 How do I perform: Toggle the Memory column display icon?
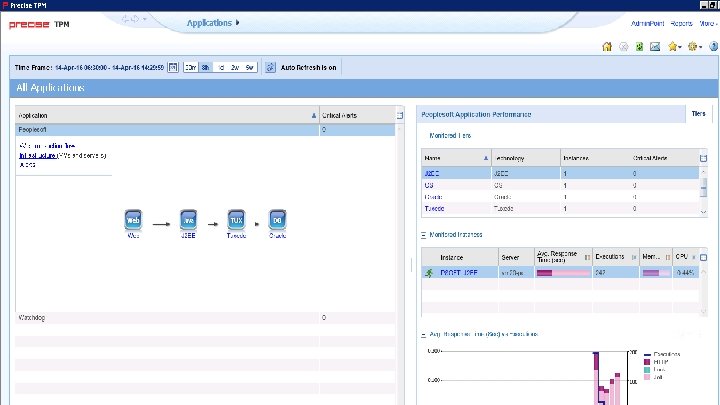click(x=668, y=258)
